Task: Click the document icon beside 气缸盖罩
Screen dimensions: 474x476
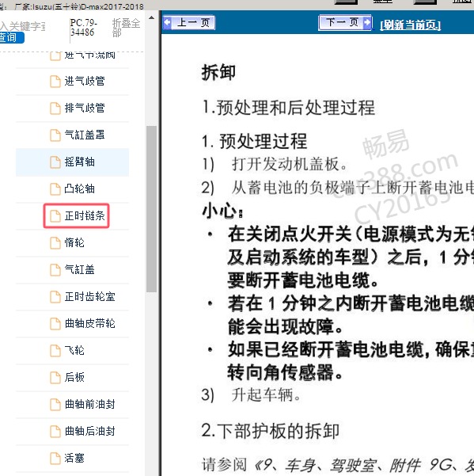Action: (55, 135)
